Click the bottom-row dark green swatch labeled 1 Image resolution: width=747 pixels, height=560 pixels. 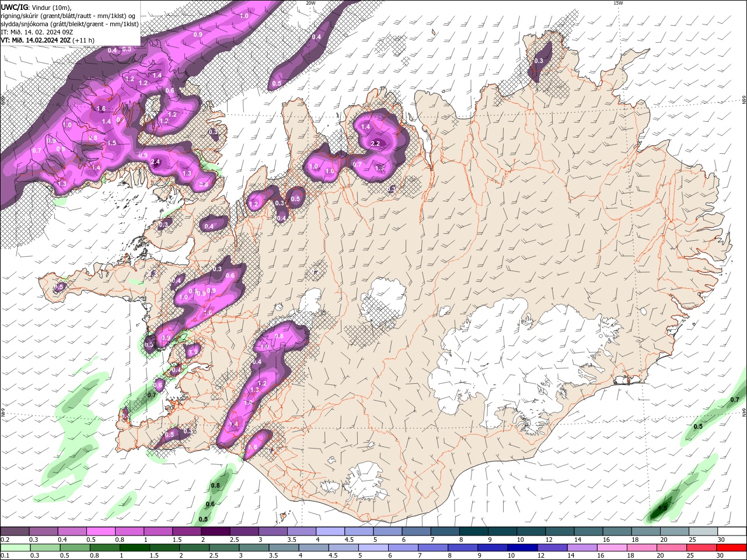pos(134,548)
